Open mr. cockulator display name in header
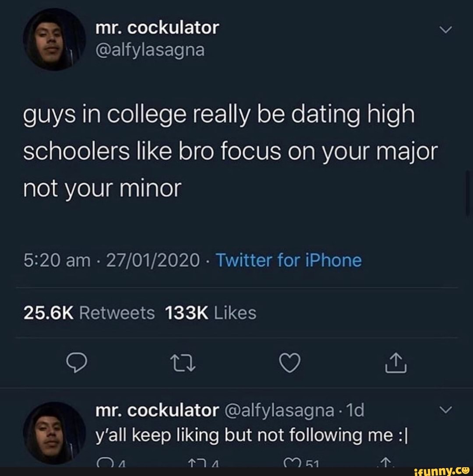 tap(157, 28)
